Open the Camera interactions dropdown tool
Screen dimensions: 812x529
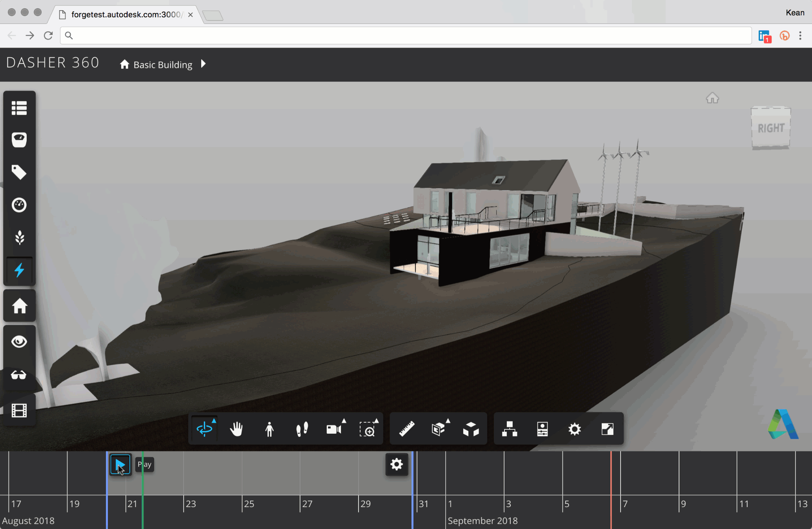[334, 429]
